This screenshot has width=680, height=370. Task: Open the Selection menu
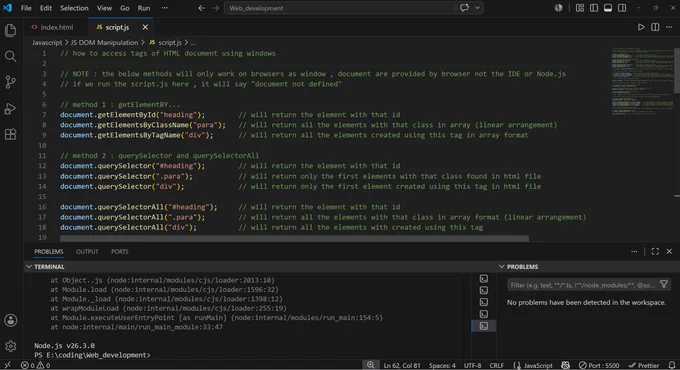pos(74,8)
